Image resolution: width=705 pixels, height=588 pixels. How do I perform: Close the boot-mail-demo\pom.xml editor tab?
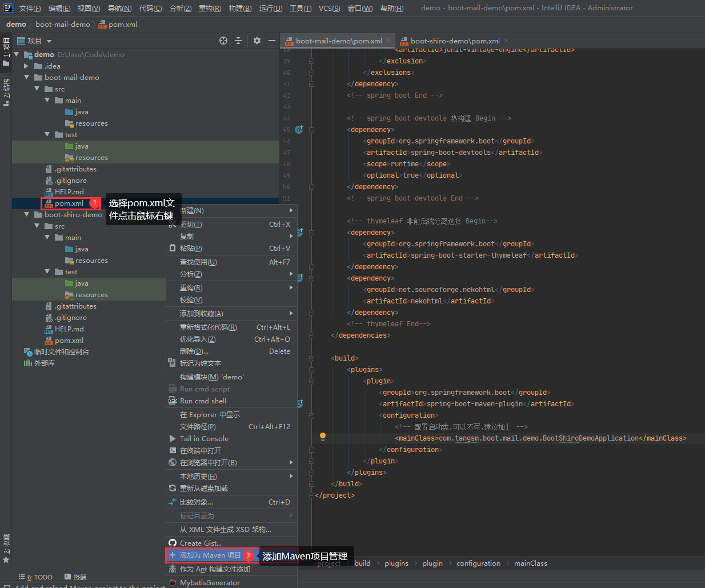(x=388, y=41)
